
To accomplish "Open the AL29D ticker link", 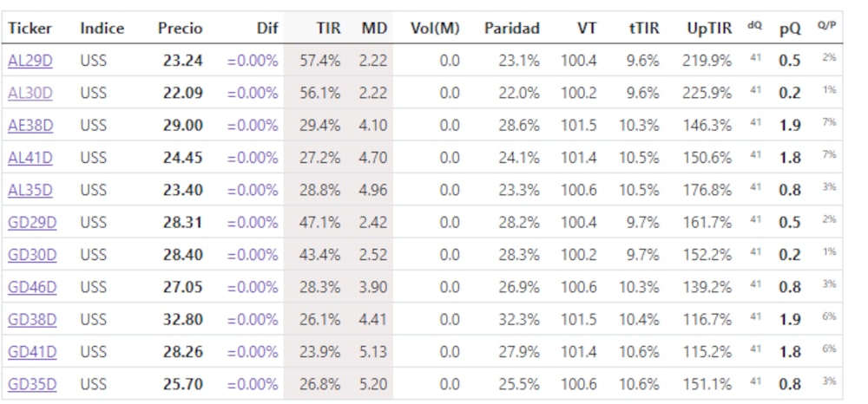I will [x=30, y=61].
